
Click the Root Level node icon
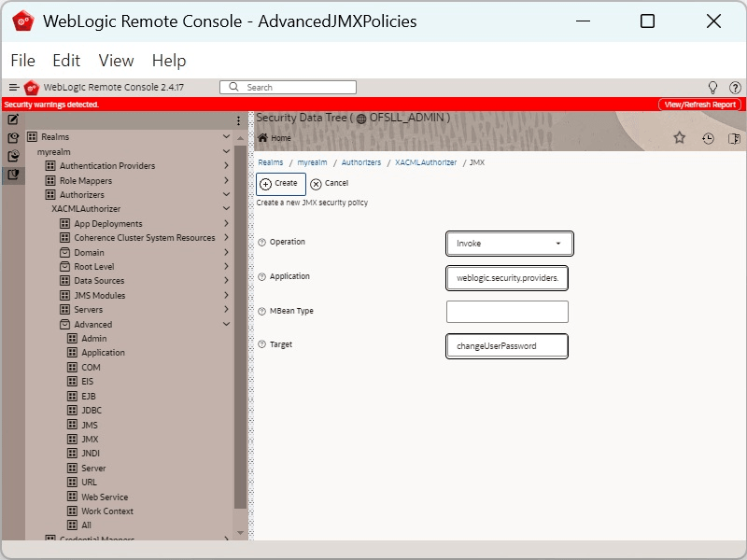[x=64, y=267]
